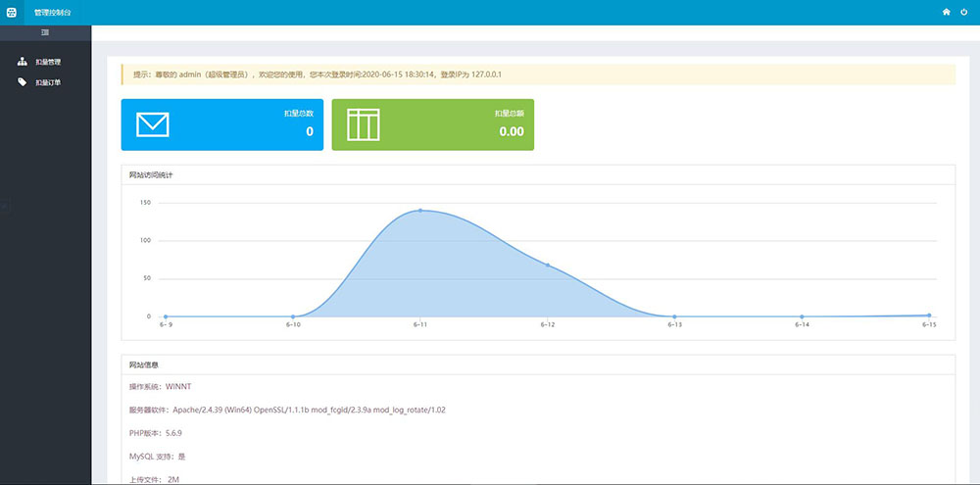Image resolution: width=980 pixels, height=485 pixels.
Task: Click the power logout icon
Action: [x=963, y=12]
